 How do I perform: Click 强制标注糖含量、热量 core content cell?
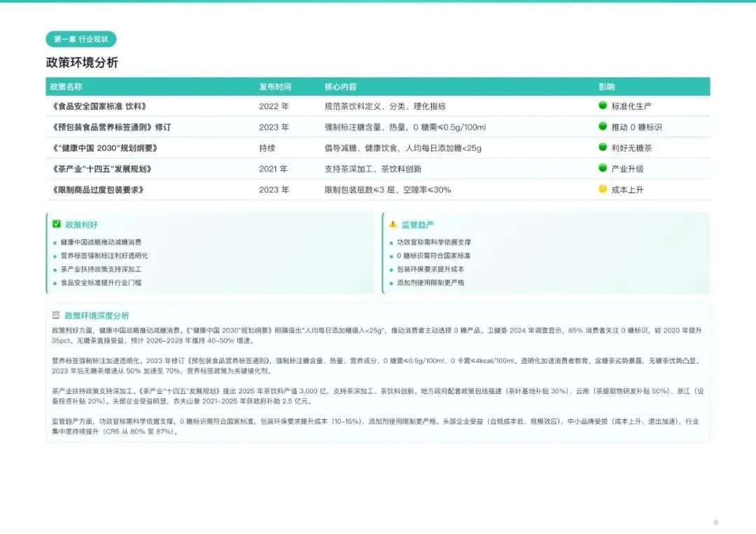[x=405, y=127]
